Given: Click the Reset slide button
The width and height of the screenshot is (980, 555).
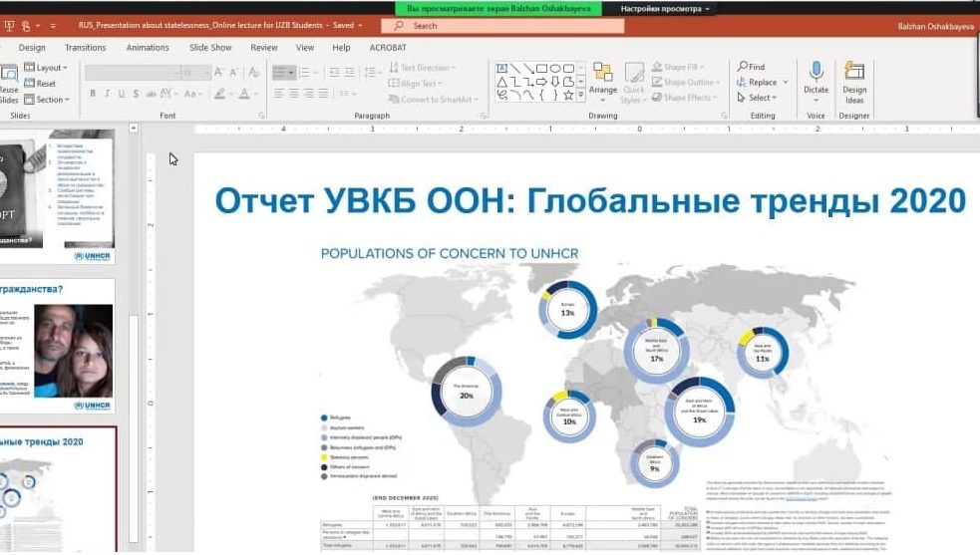Looking at the screenshot, I should (40, 83).
